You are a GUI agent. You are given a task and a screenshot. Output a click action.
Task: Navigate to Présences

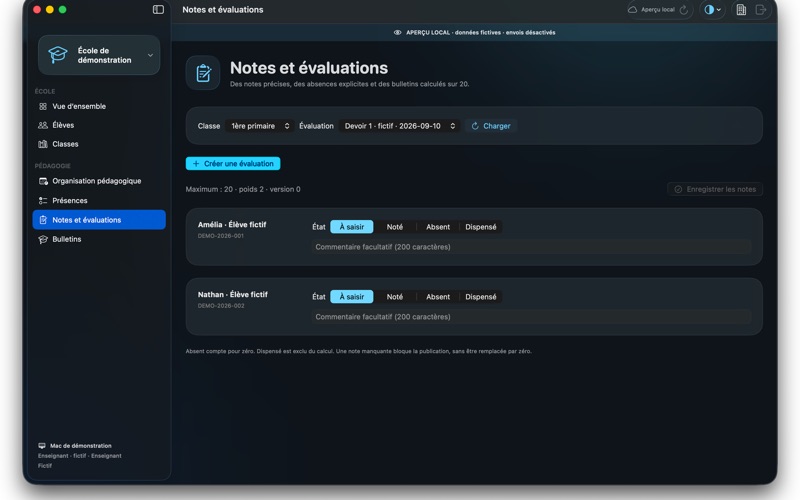(98, 201)
